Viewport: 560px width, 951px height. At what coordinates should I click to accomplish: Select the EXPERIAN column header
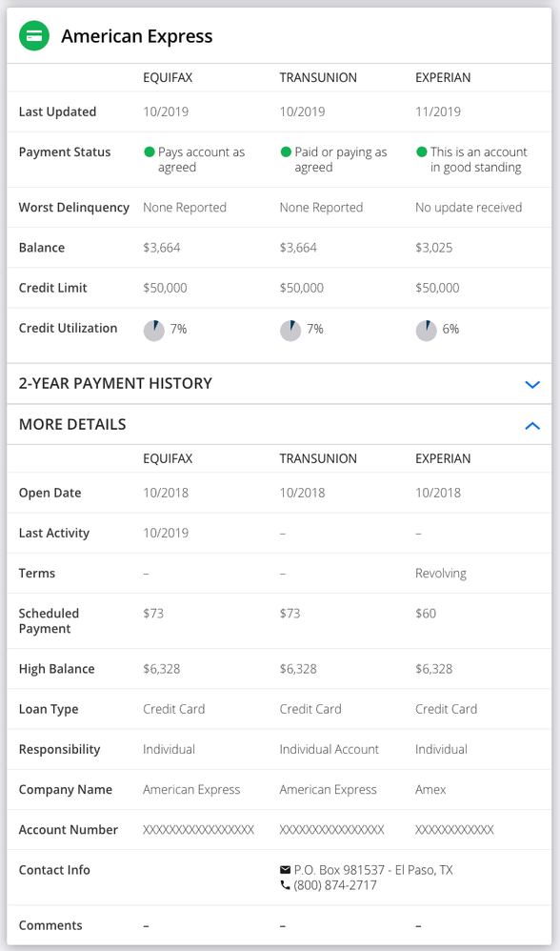pos(443,77)
